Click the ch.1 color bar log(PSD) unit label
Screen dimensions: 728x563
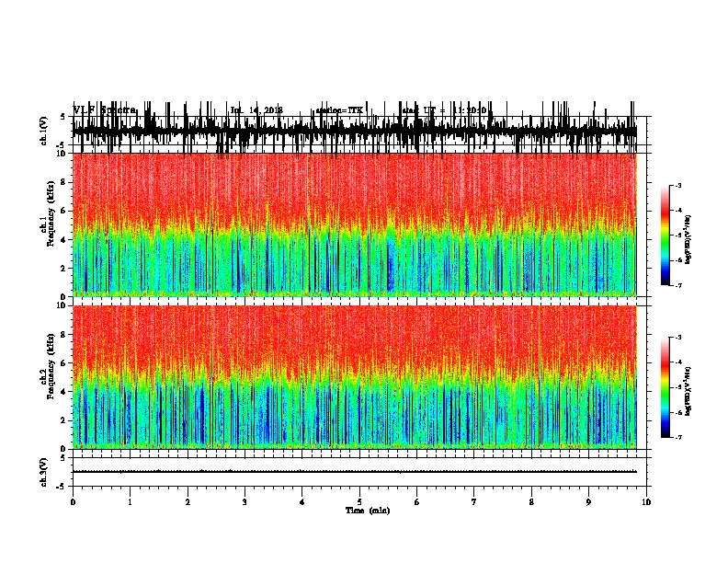pos(688,239)
